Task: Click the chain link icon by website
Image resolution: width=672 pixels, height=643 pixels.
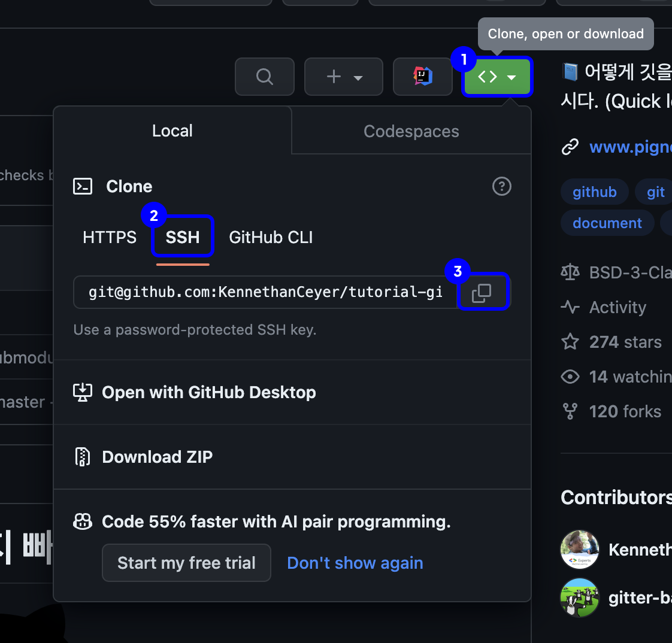Action: (x=570, y=147)
